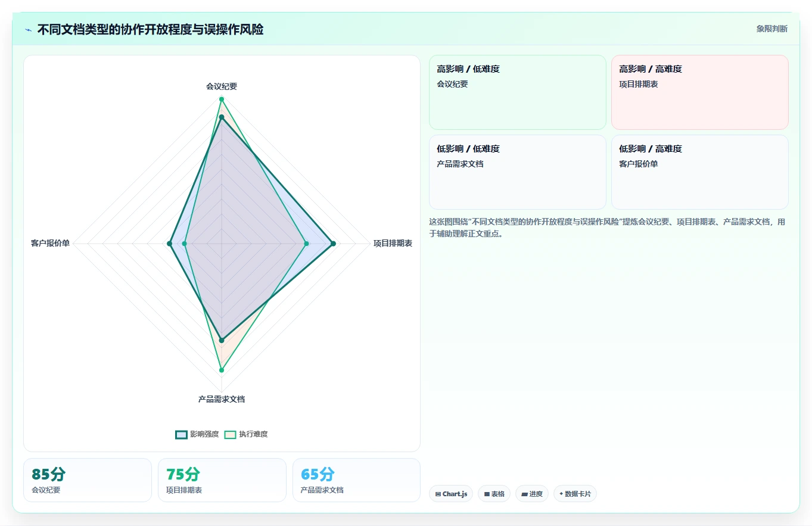812x526 pixels.
Task: Click the 象限判断 label in the header
Action: pyautogui.click(x=771, y=29)
